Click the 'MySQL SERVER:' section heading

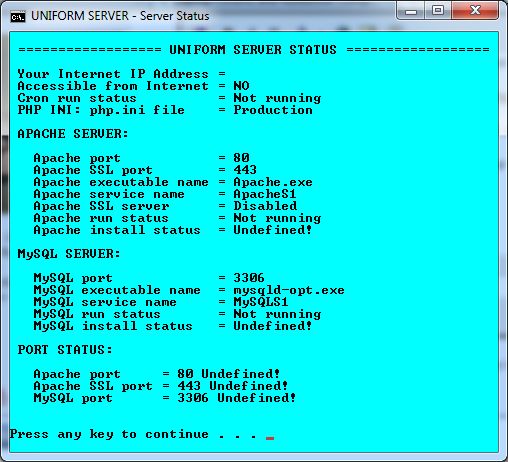point(69,254)
